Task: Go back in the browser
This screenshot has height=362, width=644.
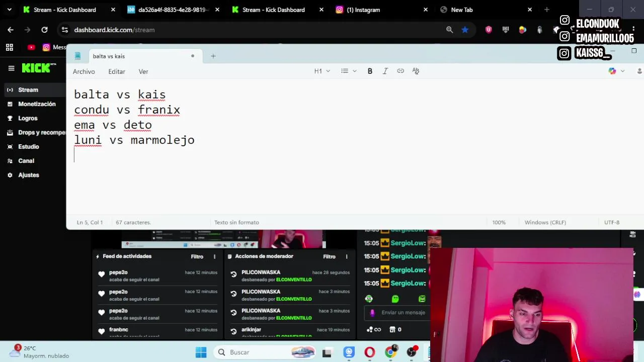Action: pyautogui.click(x=11, y=30)
